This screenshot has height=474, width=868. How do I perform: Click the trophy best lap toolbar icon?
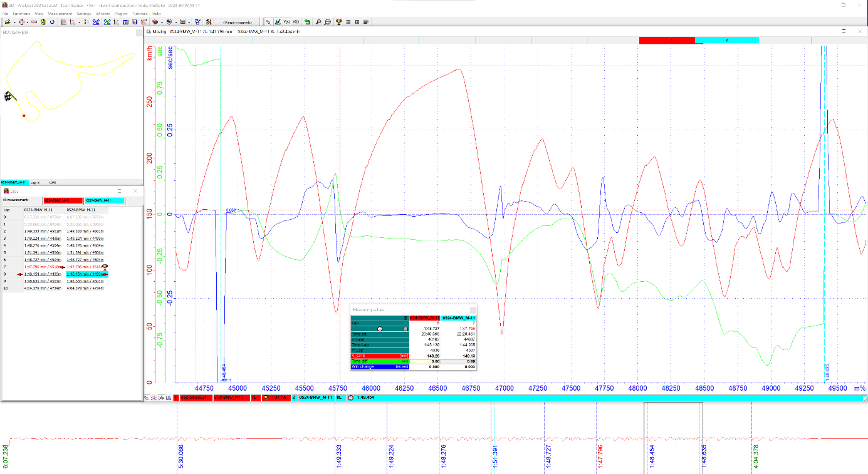coord(338,22)
